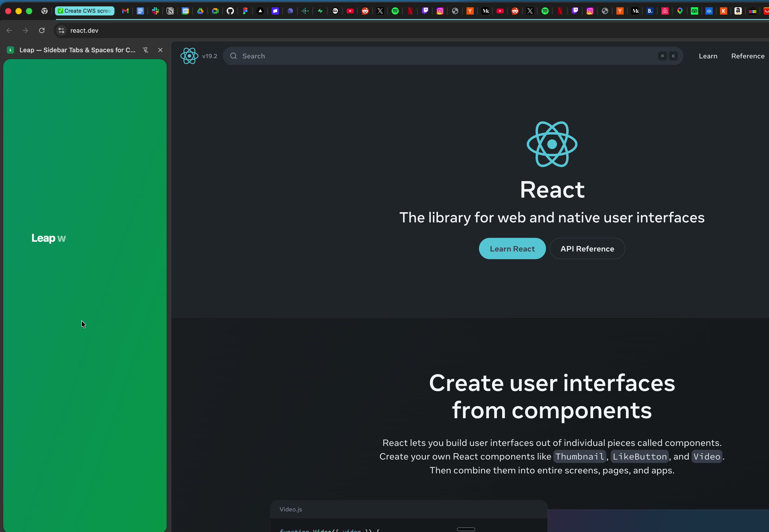
Task: Open the pinned Google Meet tab
Action: point(215,11)
